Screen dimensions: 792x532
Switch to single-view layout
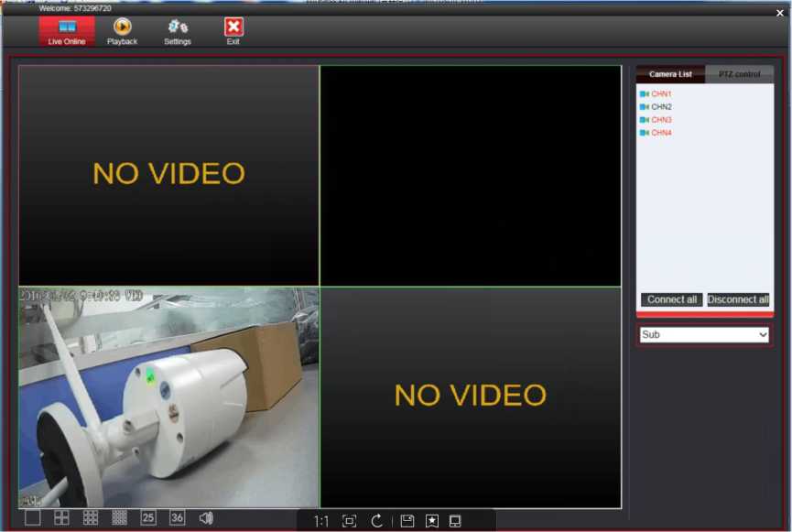pyautogui.click(x=33, y=518)
